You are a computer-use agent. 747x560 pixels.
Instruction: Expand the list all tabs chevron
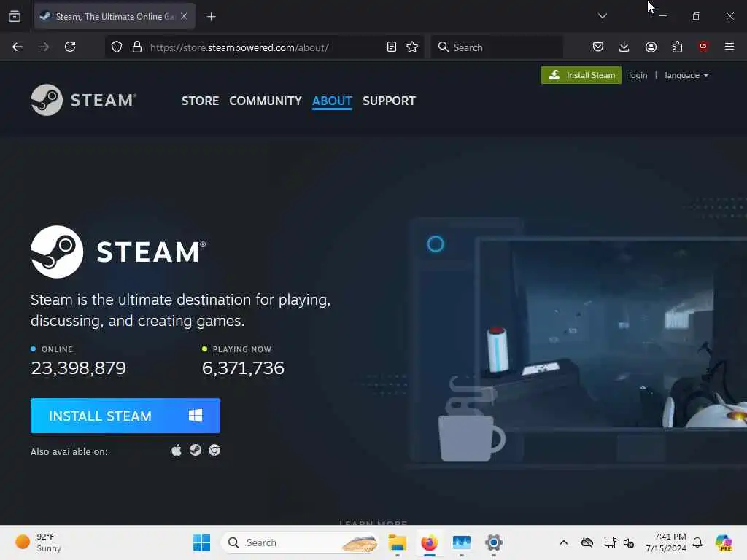pos(602,16)
